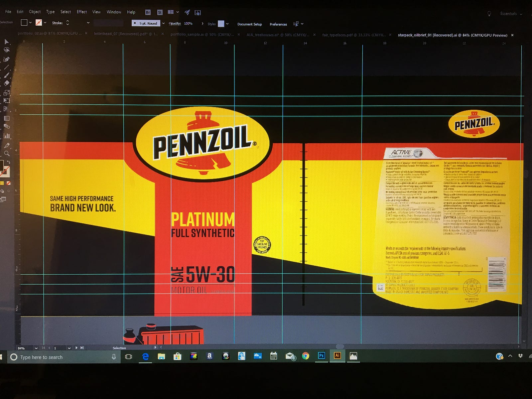
Task: Select the Lasso tool in toolbar
Action: tap(6, 50)
